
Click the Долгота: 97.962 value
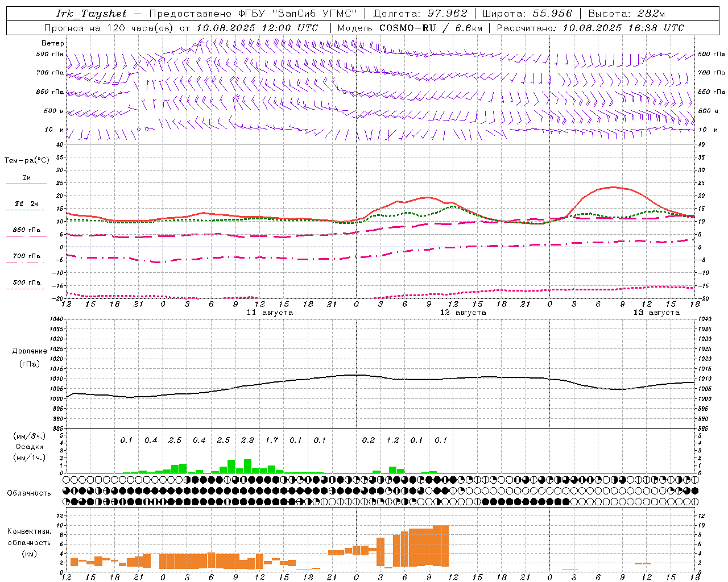point(420,14)
